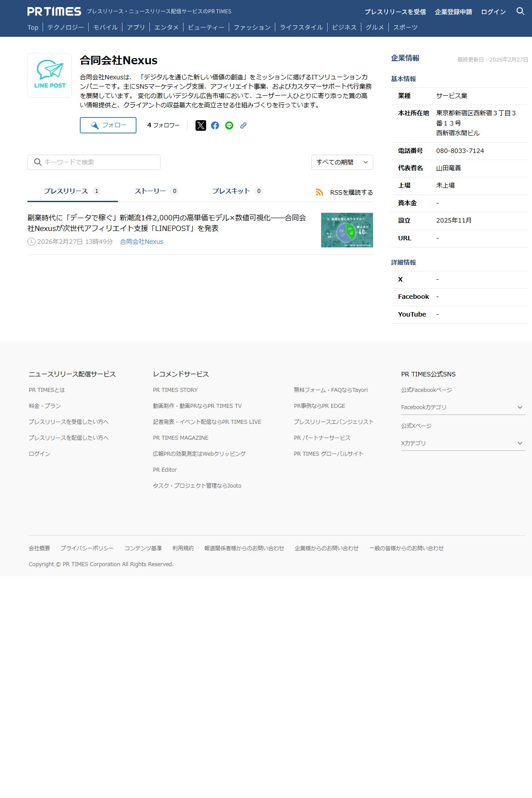Open the すべての期間 period dropdown
The height and width of the screenshot is (798, 532).
[342, 162]
